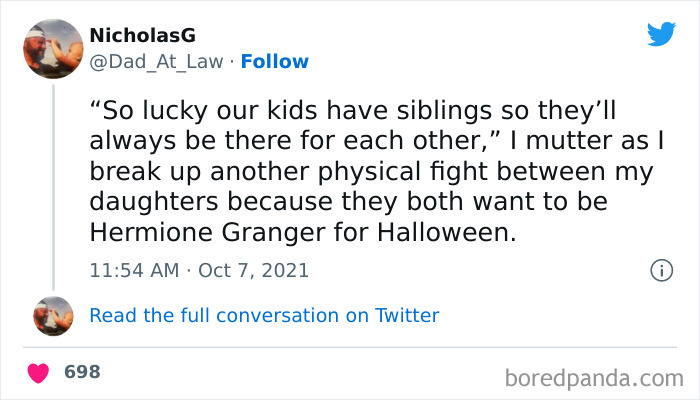
Task: Open NicholasG's profile picture
Action: (53, 47)
